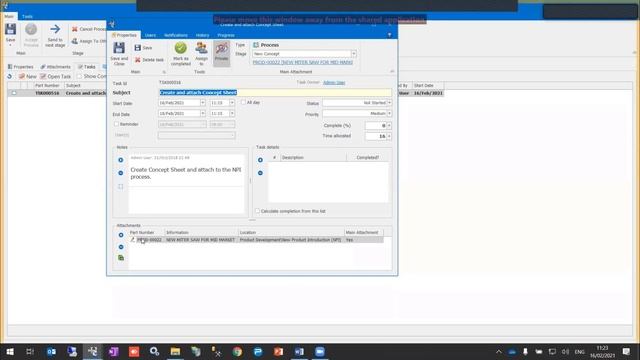Screen dimensions: 640x360
Task: Open Attachments tab in main window
Action: click(x=56, y=67)
